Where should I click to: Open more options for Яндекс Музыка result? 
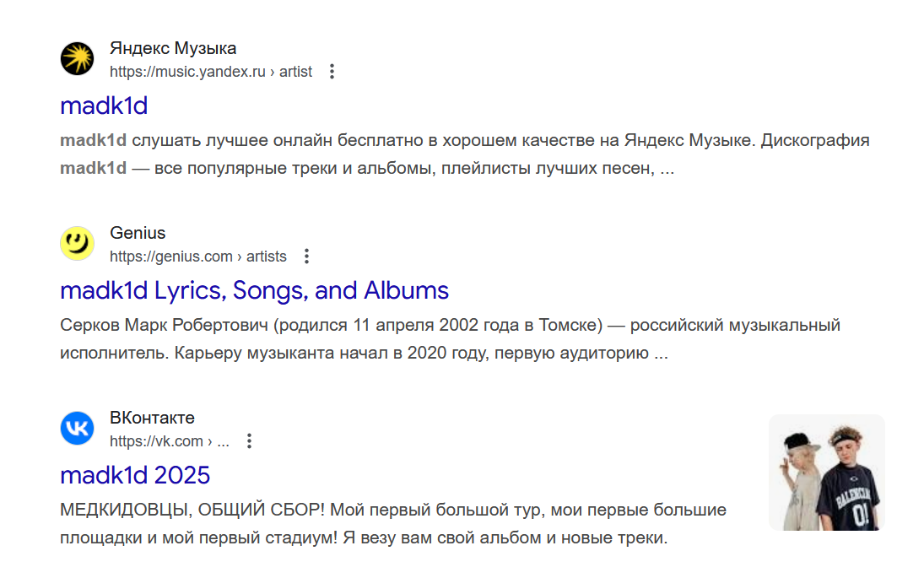point(332,72)
